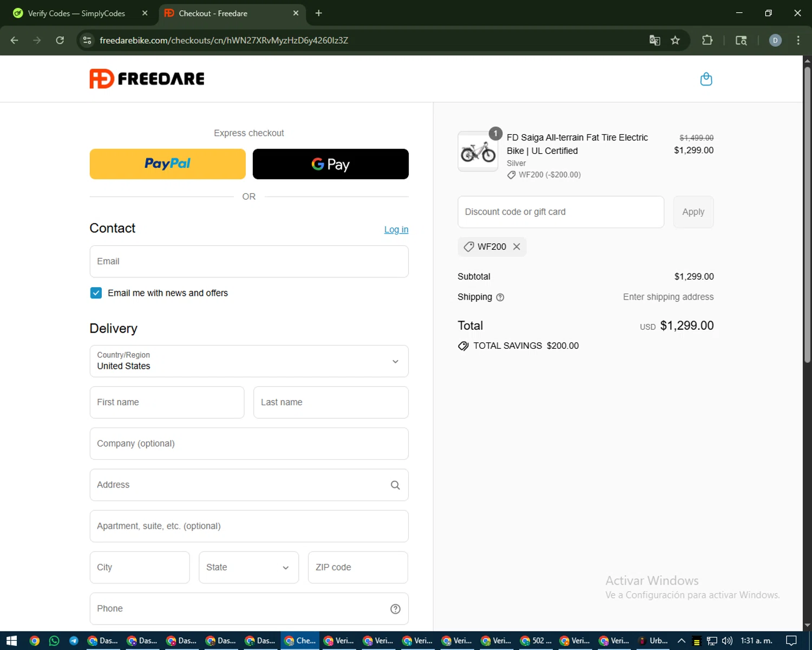Screen dimensions: 812x650
Task: Open the side panel search icon
Action: [741, 40]
